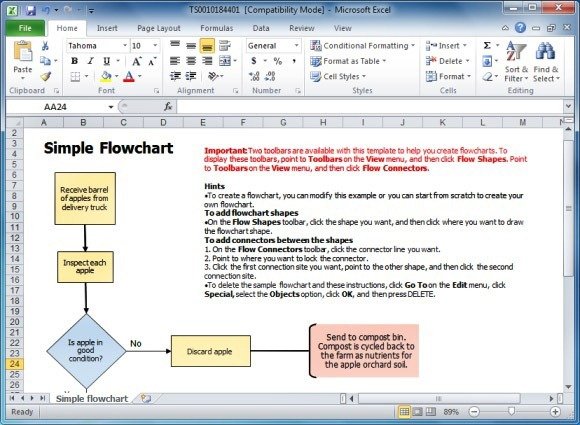Image resolution: width=580 pixels, height=425 pixels.
Task: Open the Tahoma font name dropdown
Action: 125,45
